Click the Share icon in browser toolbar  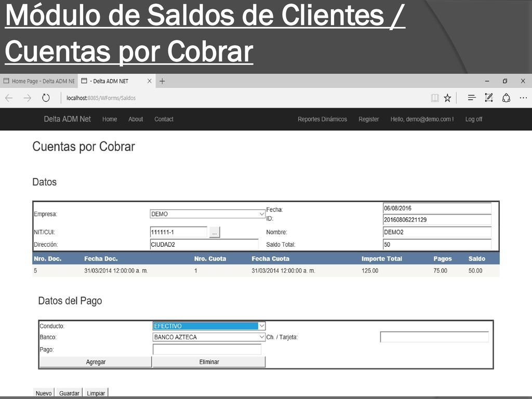click(x=506, y=98)
